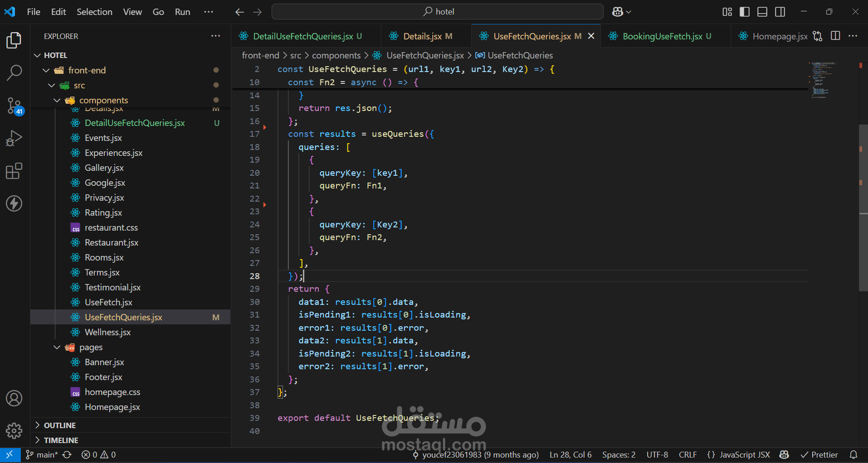Open the Copilot dropdown arrow in title bar
Screen dimensions: 868x463
pos(629,12)
